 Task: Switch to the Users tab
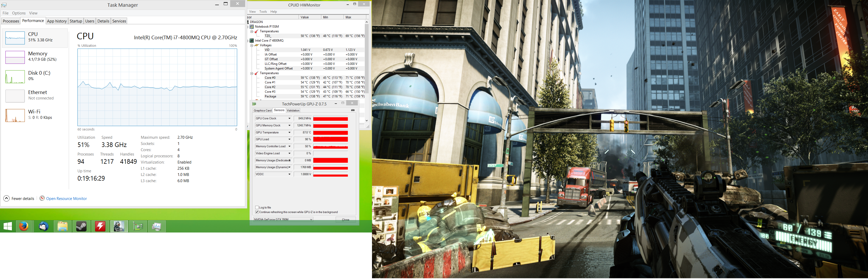pos(90,21)
